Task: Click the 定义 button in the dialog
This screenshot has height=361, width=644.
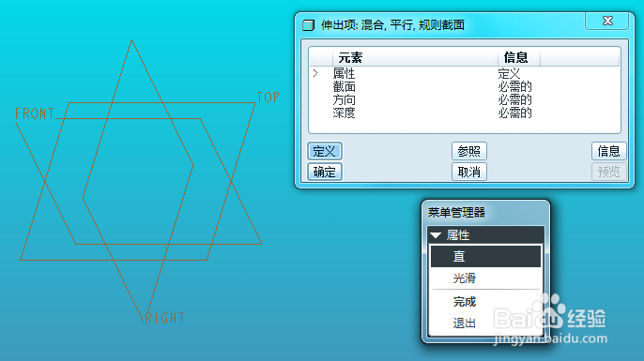Action: point(325,151)
